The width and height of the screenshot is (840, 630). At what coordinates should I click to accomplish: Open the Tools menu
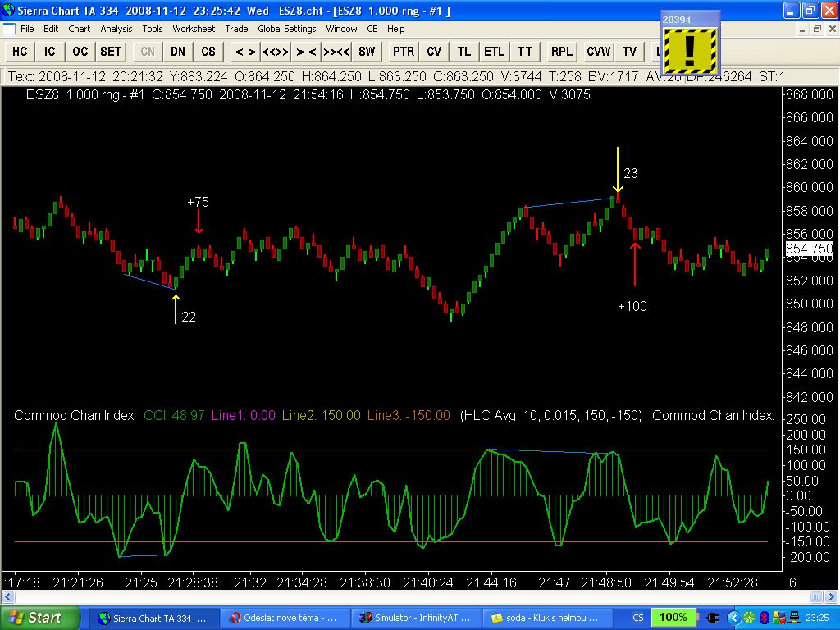[x=152, y=29]
